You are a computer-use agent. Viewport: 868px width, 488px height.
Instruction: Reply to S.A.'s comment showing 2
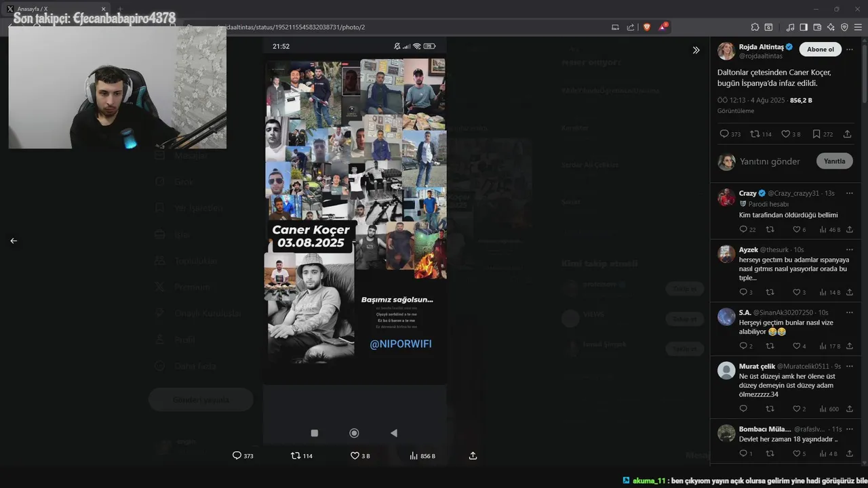pyautogui.click(x=746, y=346)
